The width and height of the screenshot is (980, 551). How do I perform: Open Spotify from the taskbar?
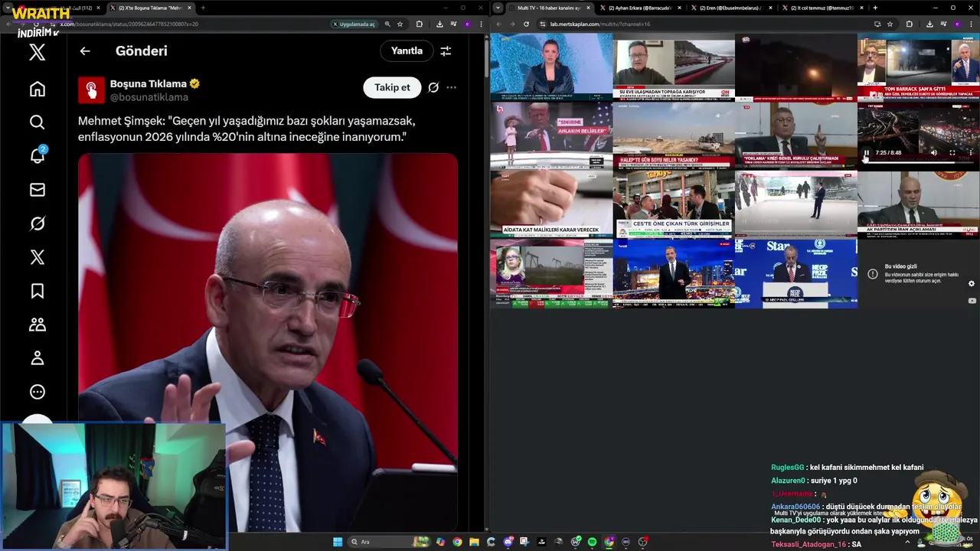(592, 542)
